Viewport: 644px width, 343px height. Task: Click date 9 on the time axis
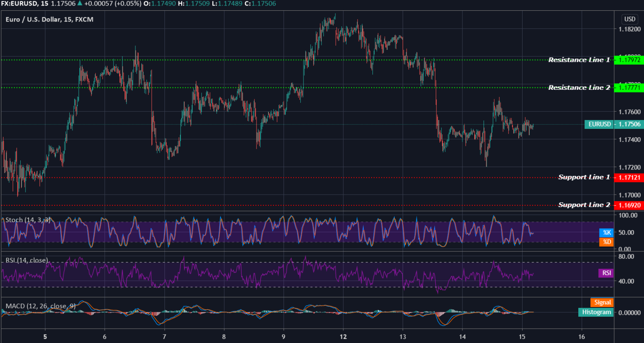[x=284, y=337]
